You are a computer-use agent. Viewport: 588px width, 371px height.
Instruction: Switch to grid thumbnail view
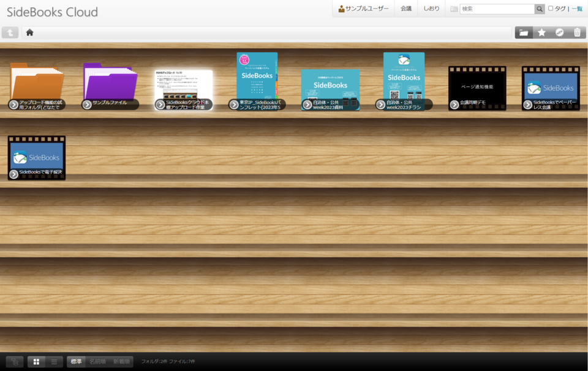[36, 362]
